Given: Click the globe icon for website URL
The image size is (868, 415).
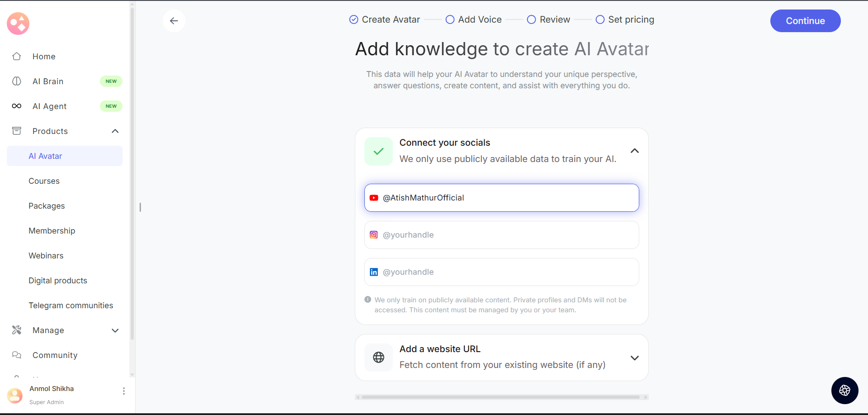Looking at the screenshot, I should 379,358.
